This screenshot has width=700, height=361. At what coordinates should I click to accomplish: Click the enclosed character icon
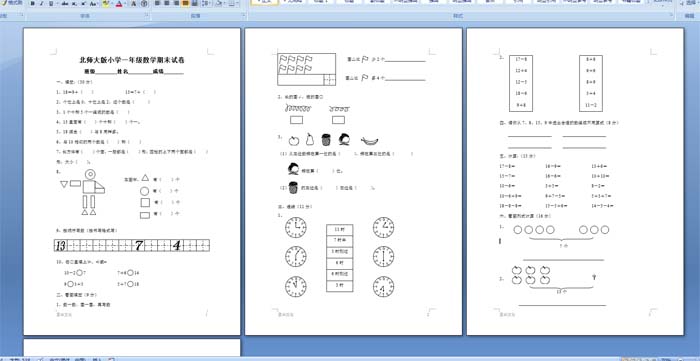(144, 4)
